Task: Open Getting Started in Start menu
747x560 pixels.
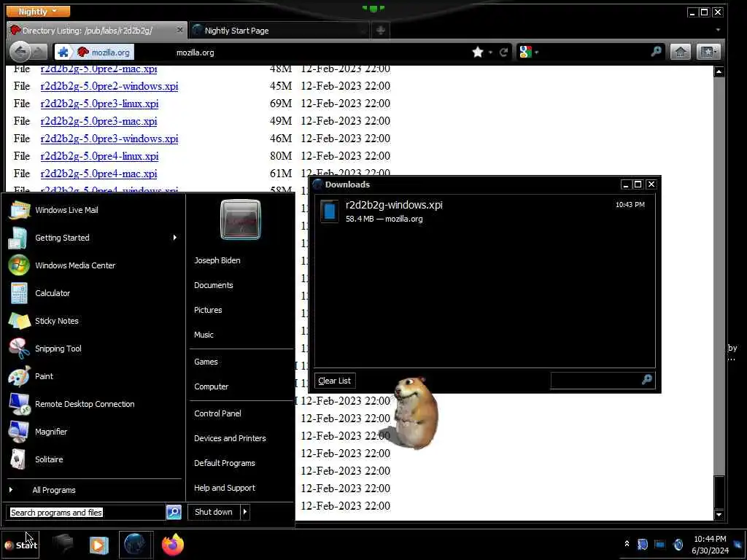Action: click(93, 238)
